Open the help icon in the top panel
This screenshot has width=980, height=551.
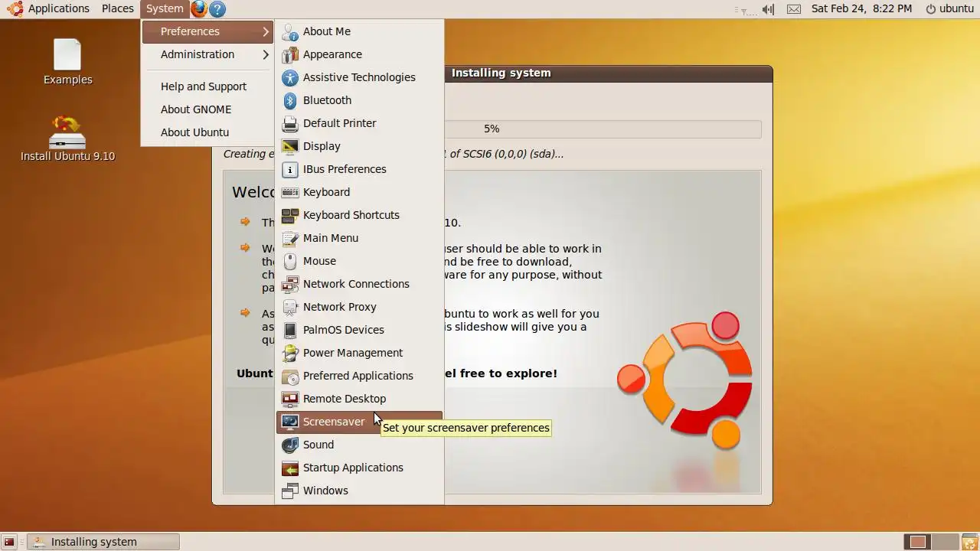click(217, 9)
